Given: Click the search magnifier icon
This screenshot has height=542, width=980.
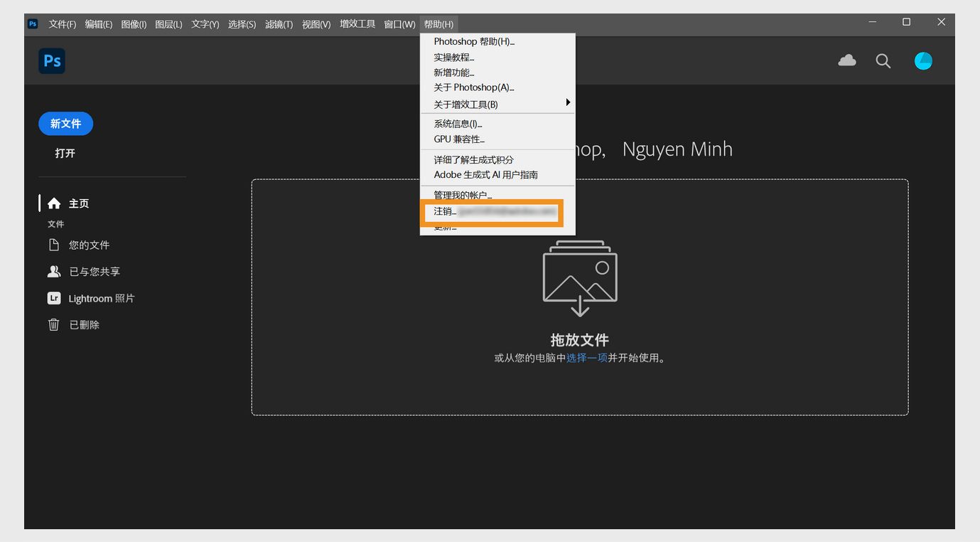Looking at the screenshot, I should 883,61.
